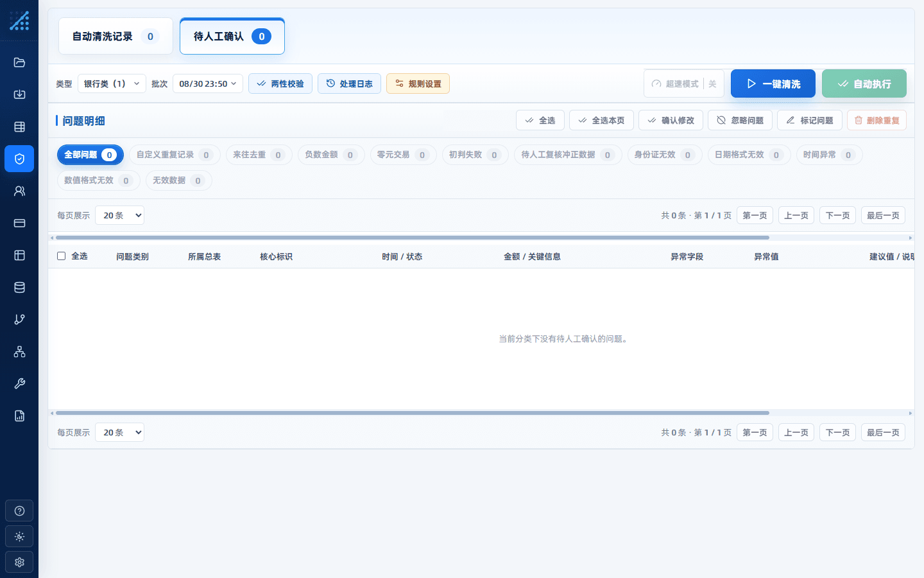Filter by 全部问题 category
This screenshot has height=578, width=924.
pos(90,155)
